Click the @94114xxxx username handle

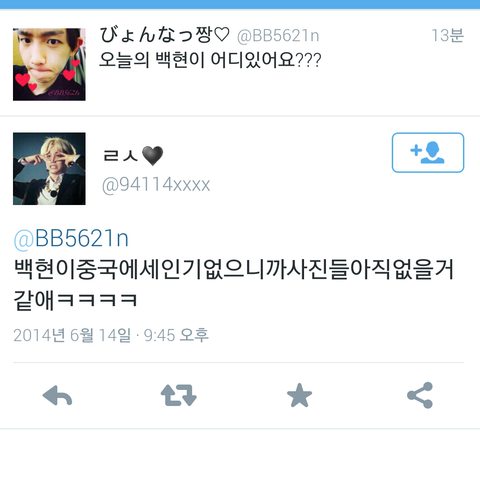(156, 185)
